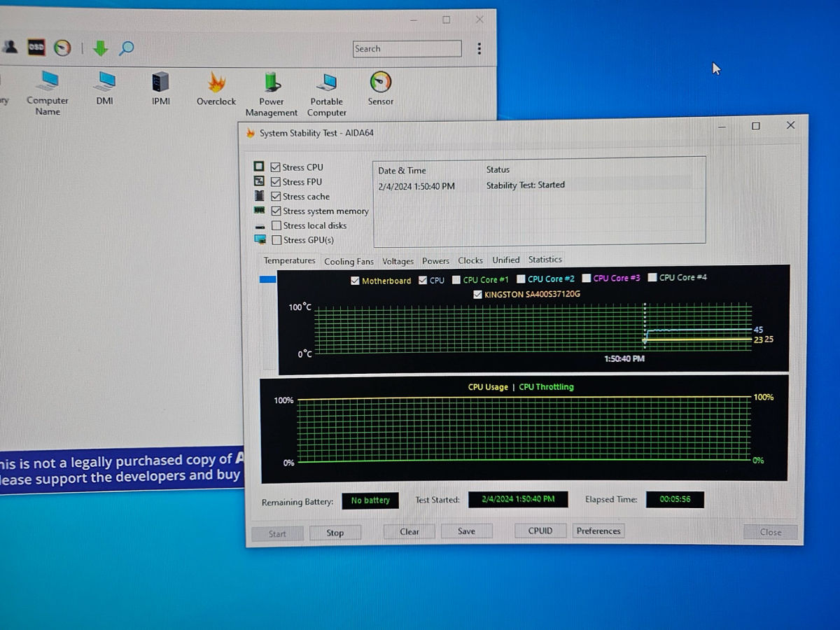Viewport: 840px width, 630px height.
Task: Uncheck the Stress CPU checkbox
Action: point(276,167)
